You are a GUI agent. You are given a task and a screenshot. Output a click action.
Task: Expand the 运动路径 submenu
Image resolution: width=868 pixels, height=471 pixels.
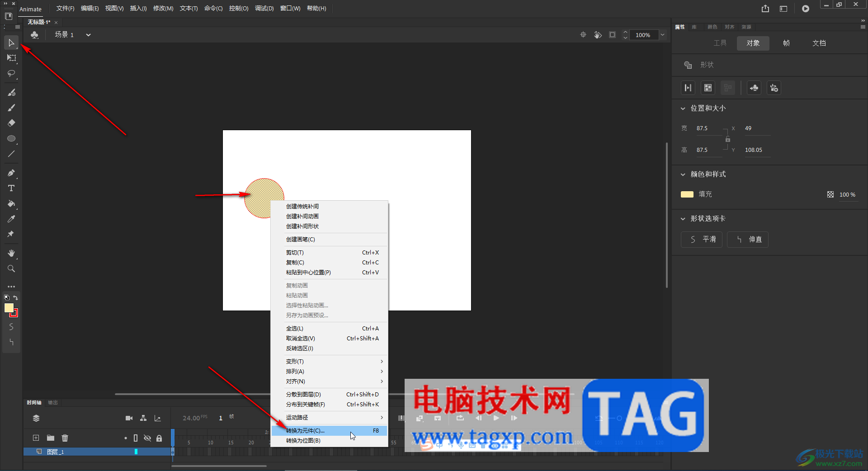tap(330, 418)
